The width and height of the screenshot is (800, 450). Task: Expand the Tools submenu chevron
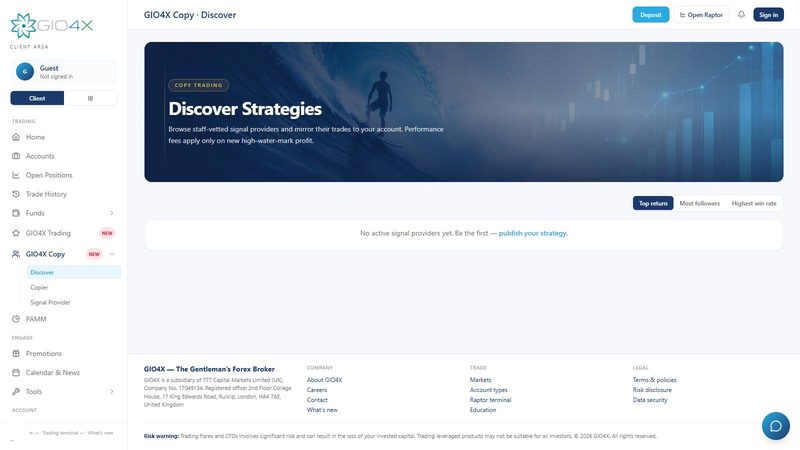coord(112,391)
